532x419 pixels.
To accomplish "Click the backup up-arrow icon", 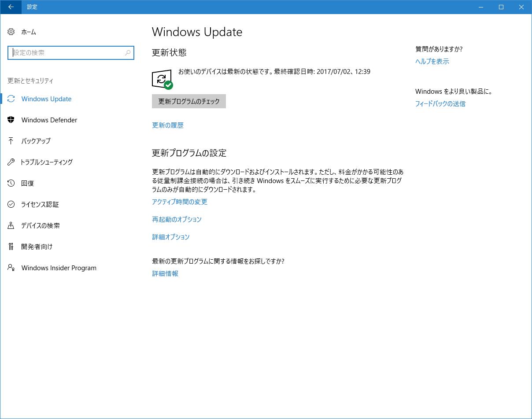I will 11,141.
